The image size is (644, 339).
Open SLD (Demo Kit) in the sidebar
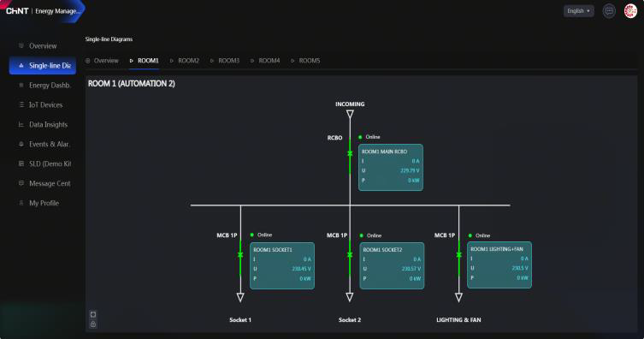pyautogui.click(x=42, y=164)
